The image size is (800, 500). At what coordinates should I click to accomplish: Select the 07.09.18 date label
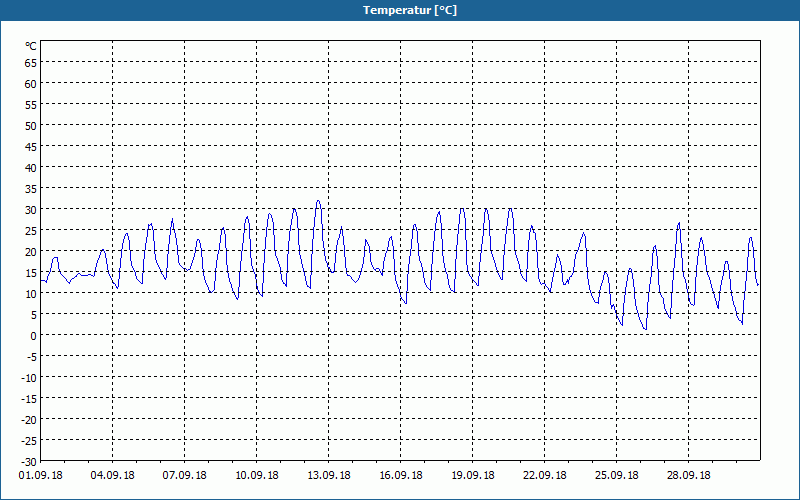(184, 476)
